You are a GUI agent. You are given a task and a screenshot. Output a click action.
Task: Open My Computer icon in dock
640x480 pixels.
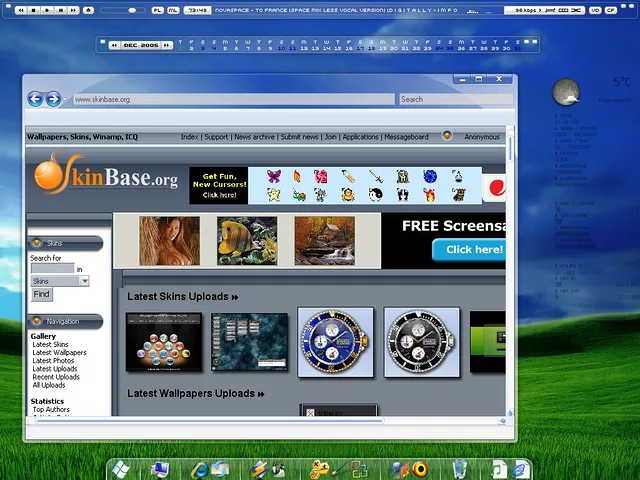(x=160, y=469)
